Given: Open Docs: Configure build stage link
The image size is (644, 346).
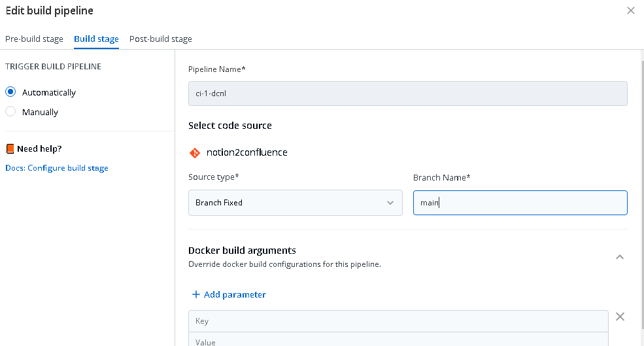Looking at the screenshot, I should click(57, 168).
